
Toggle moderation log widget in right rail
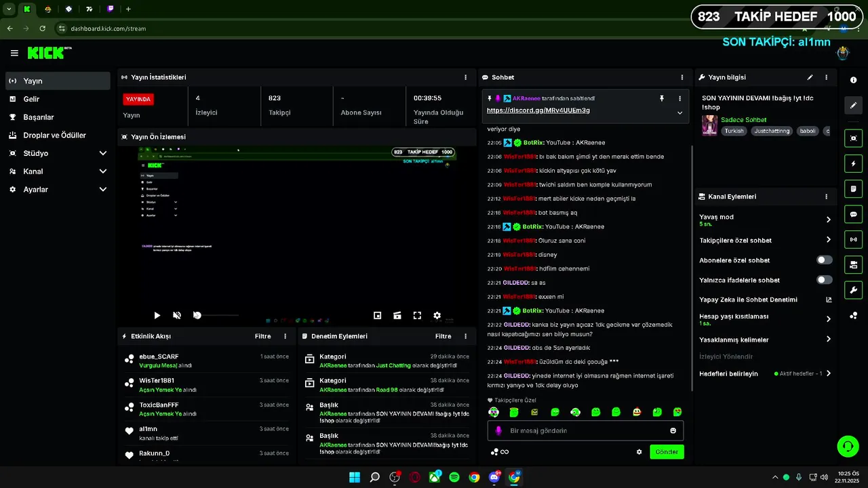tap(853, 188)
